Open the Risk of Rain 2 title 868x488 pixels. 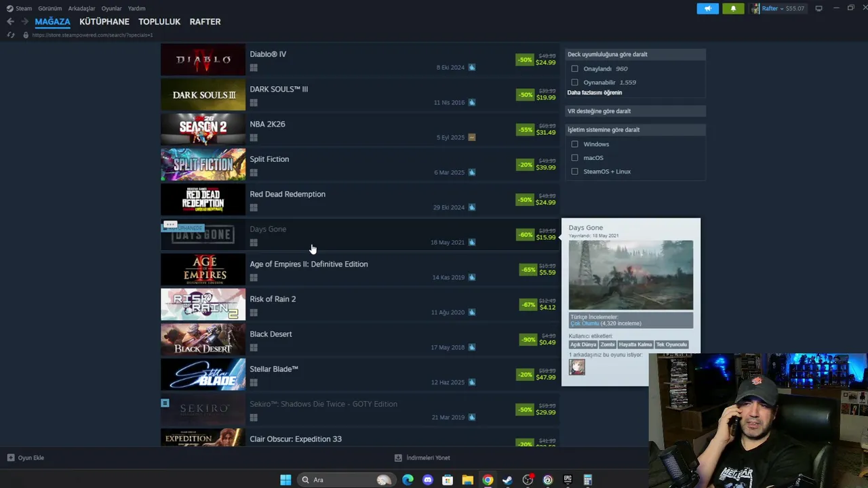[273, 299]
